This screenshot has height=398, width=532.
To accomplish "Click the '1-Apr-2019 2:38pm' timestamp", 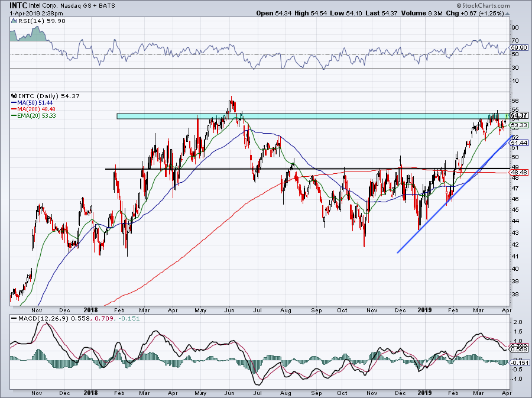I will (x=36, y=14).
